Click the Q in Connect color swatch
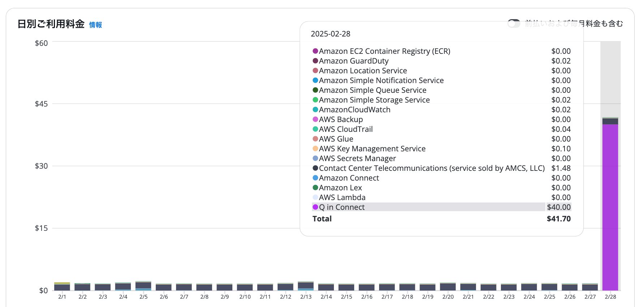 tap(315, 207)
